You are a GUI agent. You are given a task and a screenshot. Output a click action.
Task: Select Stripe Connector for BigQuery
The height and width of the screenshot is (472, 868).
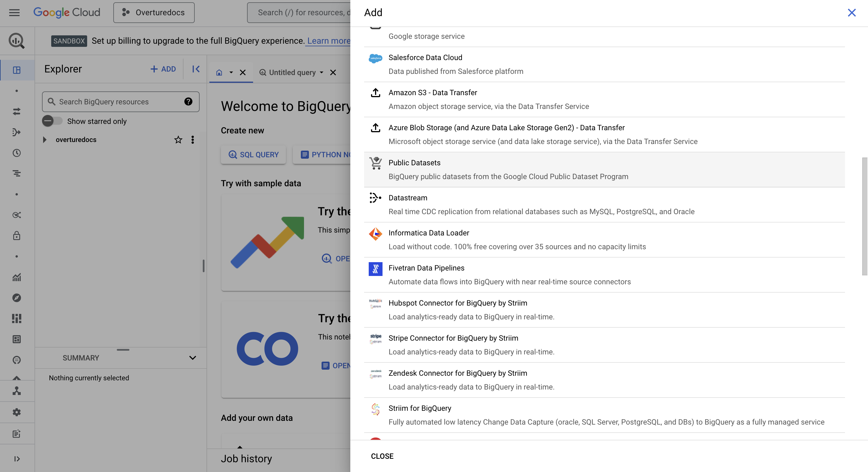[604, 345]
